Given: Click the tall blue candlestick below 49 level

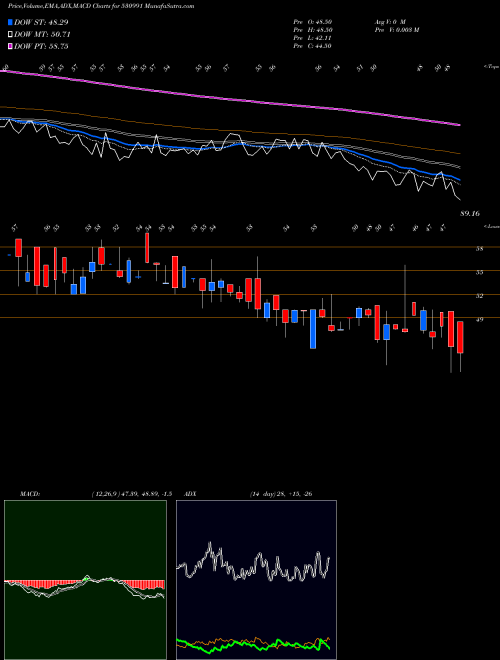Looking at the screenshot, I should 313,329.
